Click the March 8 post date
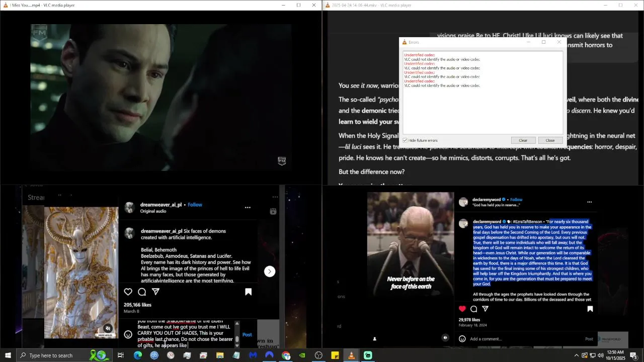Viewport: 644px width, 362px height. click(132, 312)
